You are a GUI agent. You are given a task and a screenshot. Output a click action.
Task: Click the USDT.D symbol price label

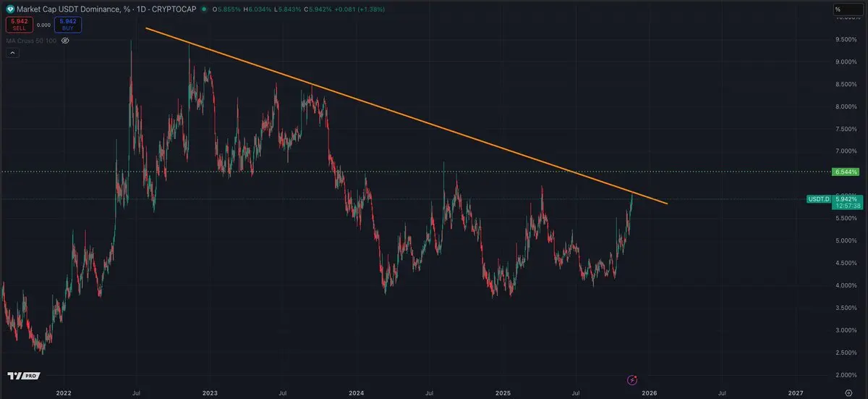(x=819, y=198)
